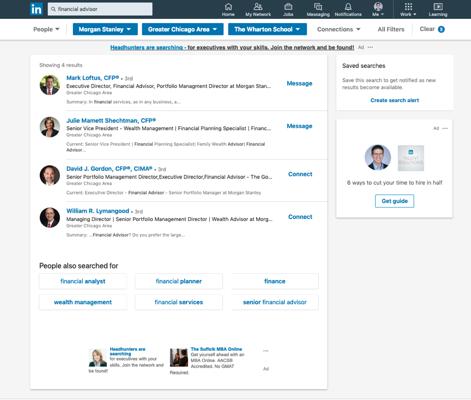Screen dimensions: 471x400
Task: Open the Work apps grid icon
Action: [408, 7]
